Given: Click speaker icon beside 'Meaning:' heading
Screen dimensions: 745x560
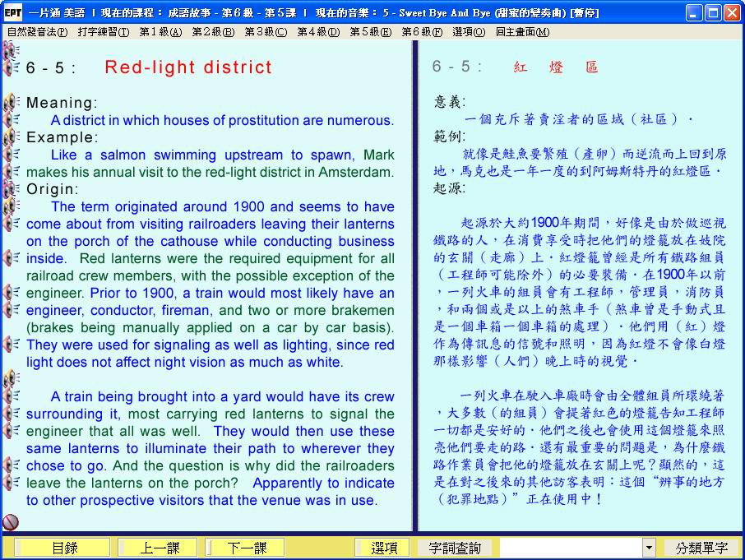Looking at the screenshot, I should (11, 103).
